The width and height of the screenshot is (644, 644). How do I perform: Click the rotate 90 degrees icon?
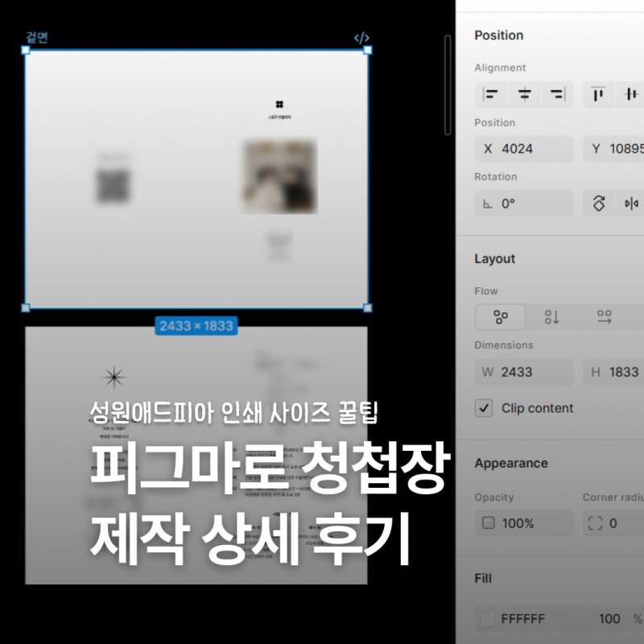tap(599, 204)
